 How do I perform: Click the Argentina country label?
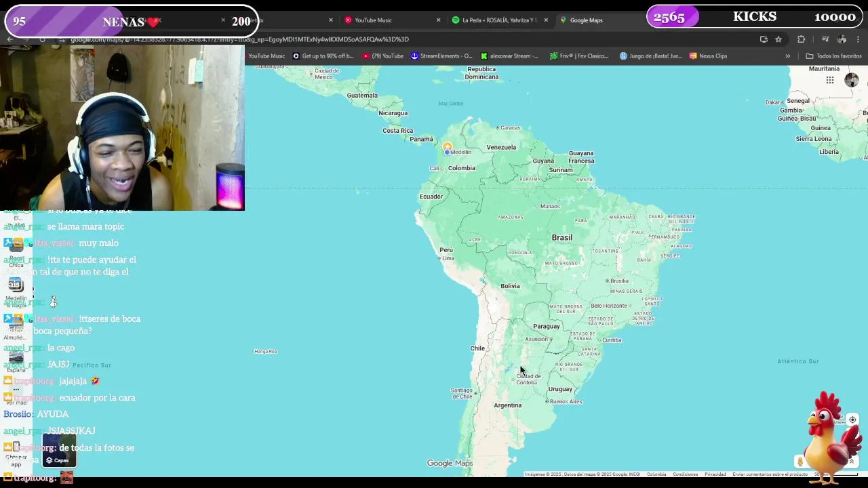507,405
